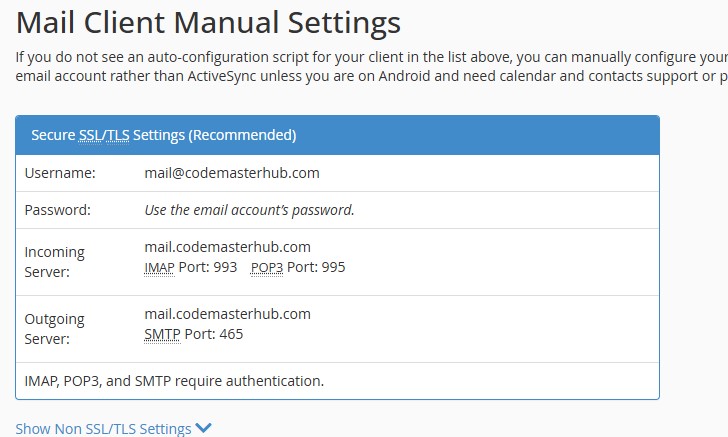Click the outgoing server hostname mail.codemasterhub.com

point(228,314)
